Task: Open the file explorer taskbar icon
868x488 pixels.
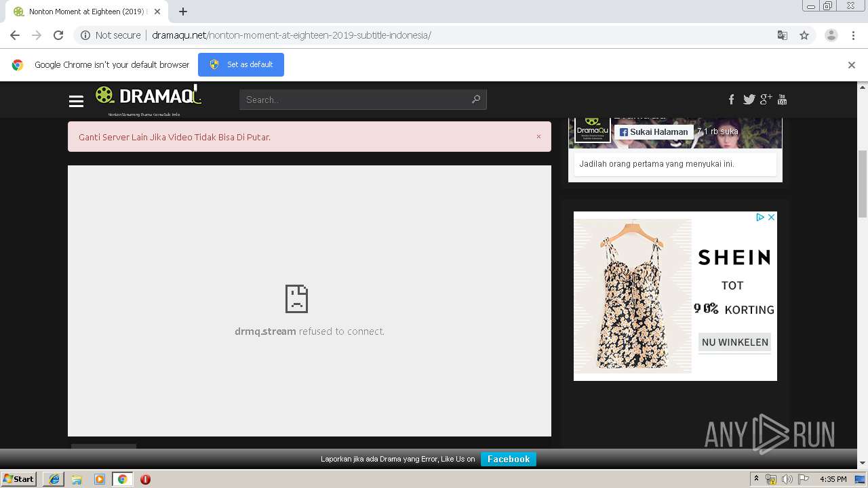Action: (x=77, y=479)
